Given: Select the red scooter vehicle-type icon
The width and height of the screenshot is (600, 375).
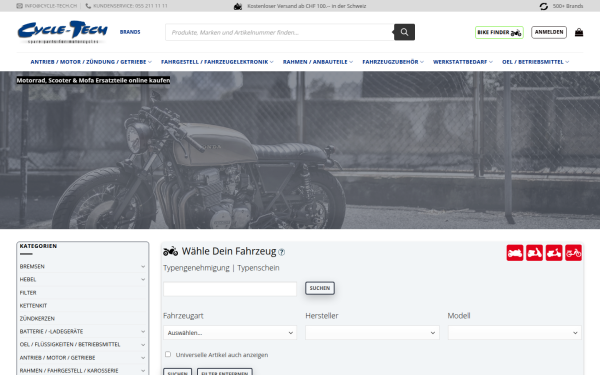Looking at the screenshot, I should (x=534, y=253).
